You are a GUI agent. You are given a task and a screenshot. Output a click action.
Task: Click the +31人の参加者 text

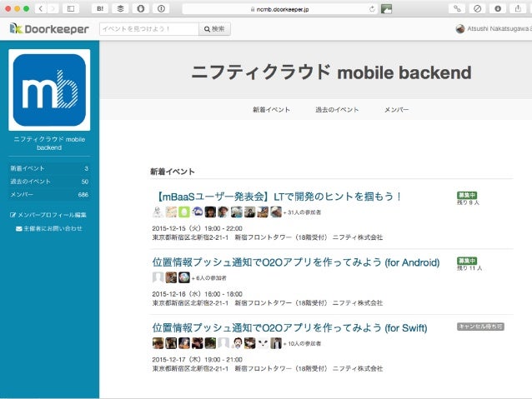(303, 212)
